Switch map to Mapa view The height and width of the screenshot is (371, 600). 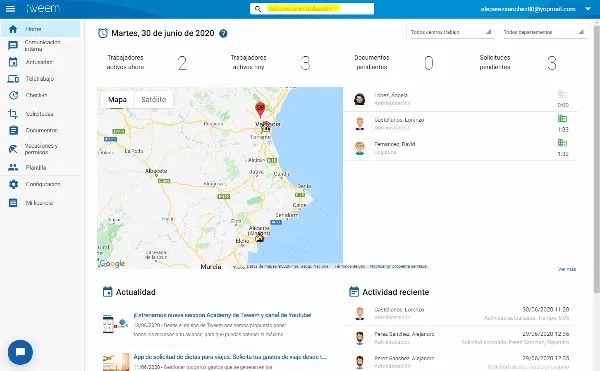tap(117, 99)
